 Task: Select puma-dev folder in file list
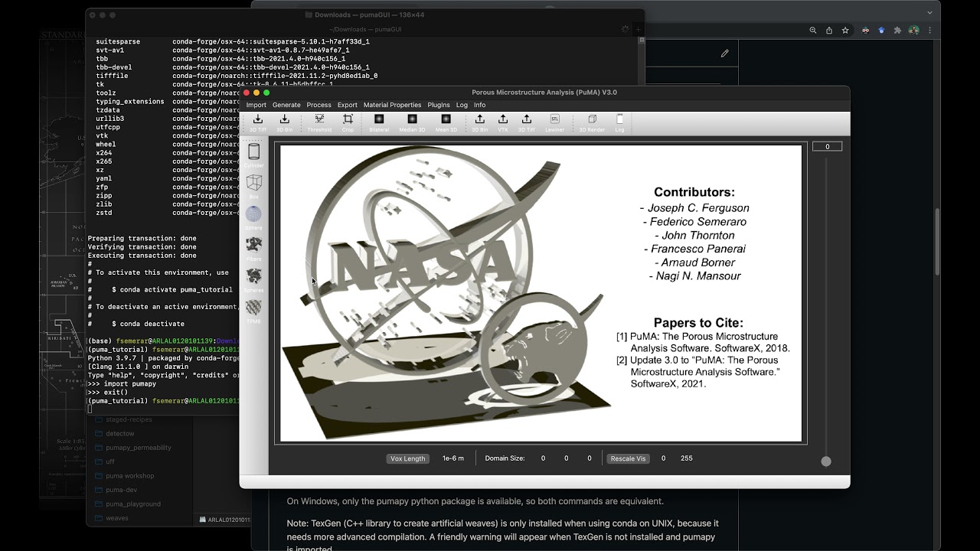click(121, 490)
